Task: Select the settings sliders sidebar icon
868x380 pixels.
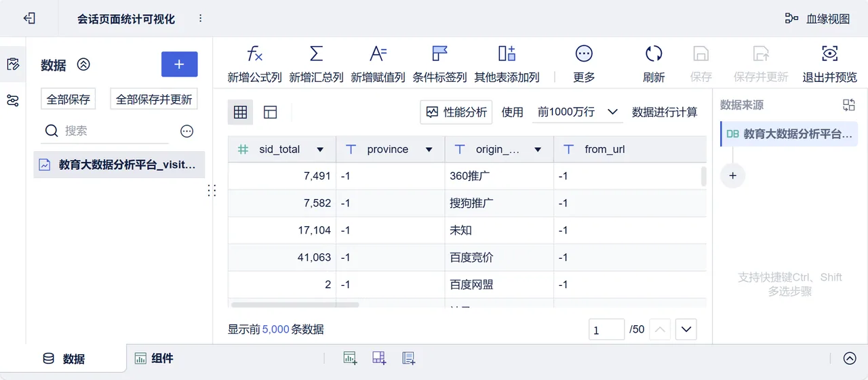Action: pyautogui.click(x=13, y=101)
